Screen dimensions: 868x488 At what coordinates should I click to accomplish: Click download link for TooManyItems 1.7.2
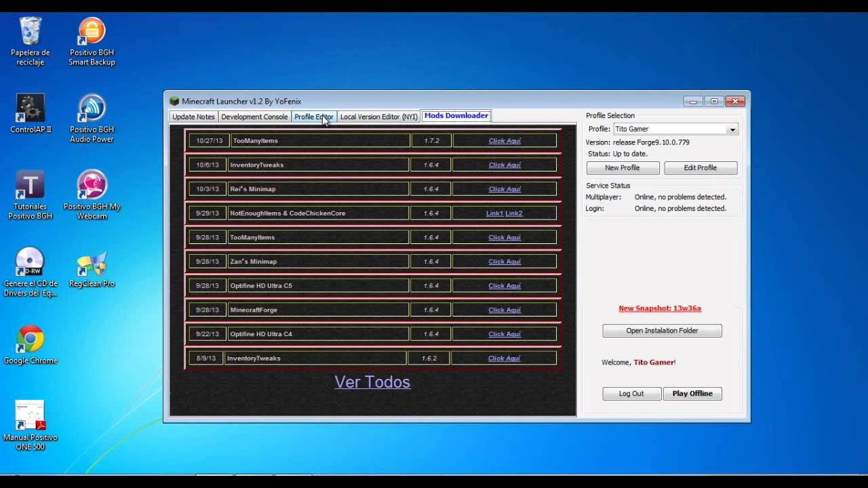coord(505,141)
